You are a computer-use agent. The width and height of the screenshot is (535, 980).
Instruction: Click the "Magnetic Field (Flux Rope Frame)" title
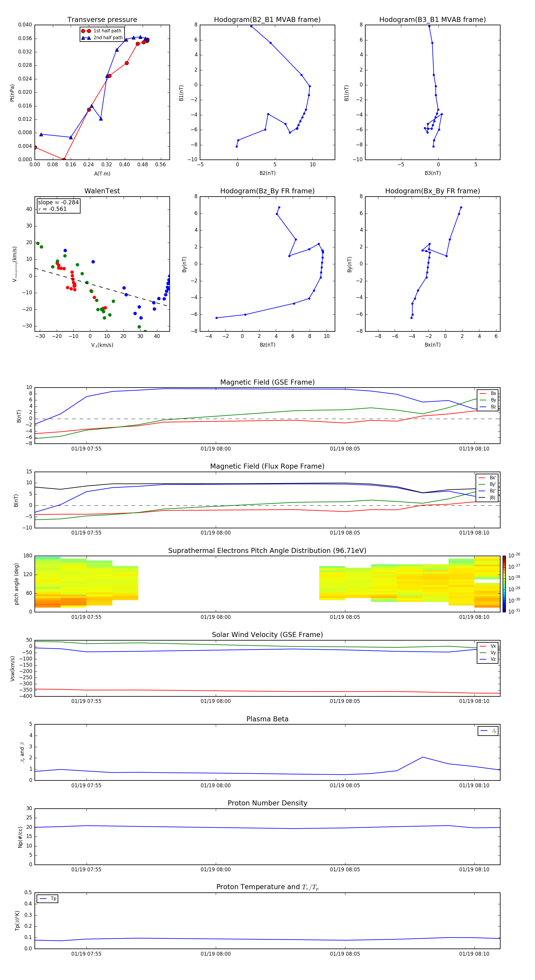point(267,467)
